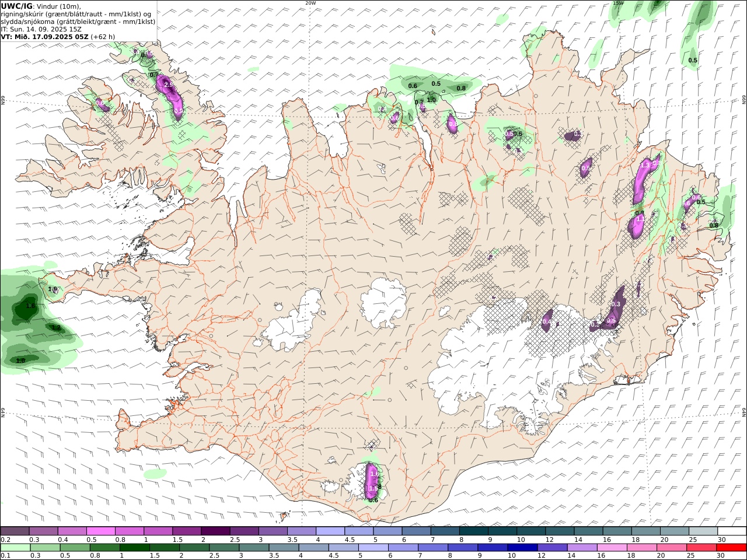Click the 'VT: Mið. 17.09.2025 05Z' valid time
Screen dimensions: 747x560
coord(45,37)
